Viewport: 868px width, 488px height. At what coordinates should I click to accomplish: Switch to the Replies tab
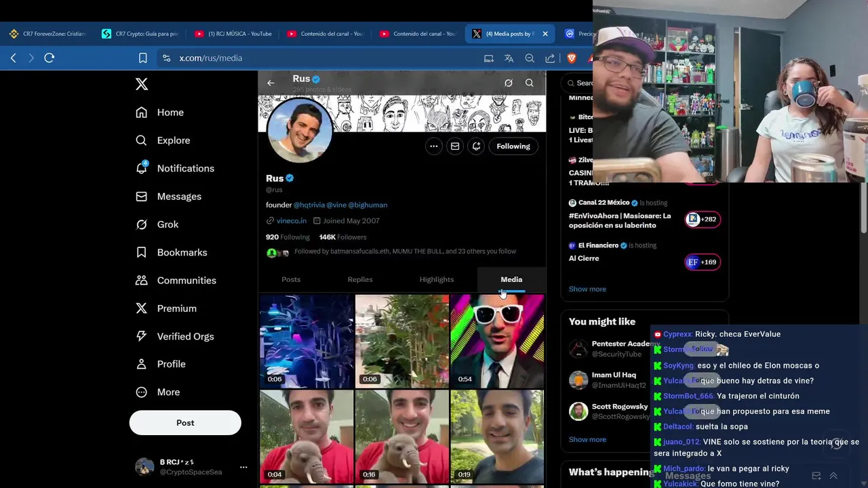click(360, 279)
